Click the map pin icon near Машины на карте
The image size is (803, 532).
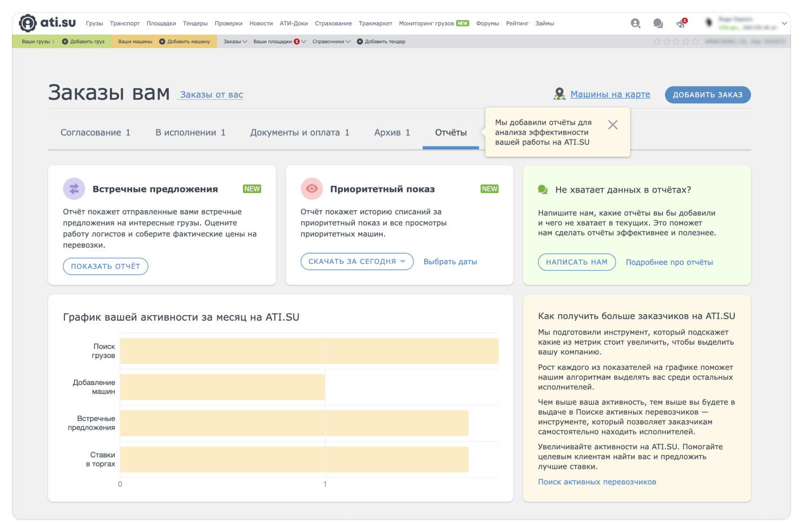tap(560, 94)
